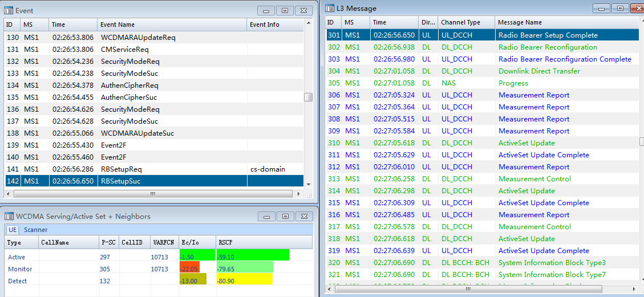Select Radio Bearer Setup Complete message
Image resolution: width=644 pixels, height=297 pixels.
click(482, 35)
